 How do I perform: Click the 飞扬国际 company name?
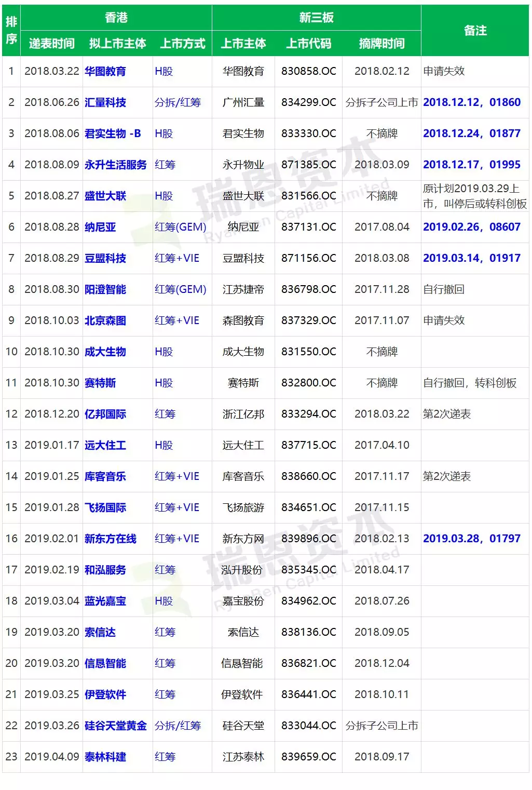(105, 507)
